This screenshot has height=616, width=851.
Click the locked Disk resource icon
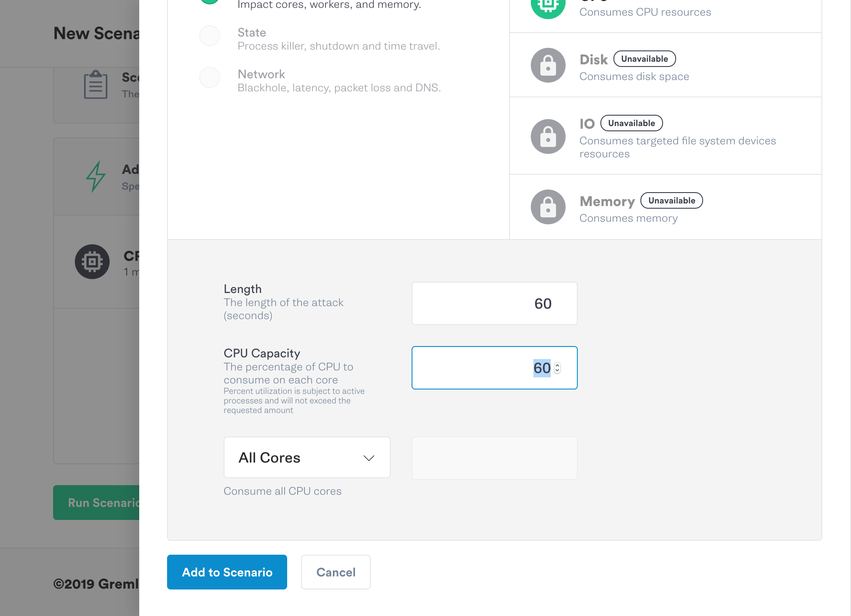pos(548,64)
